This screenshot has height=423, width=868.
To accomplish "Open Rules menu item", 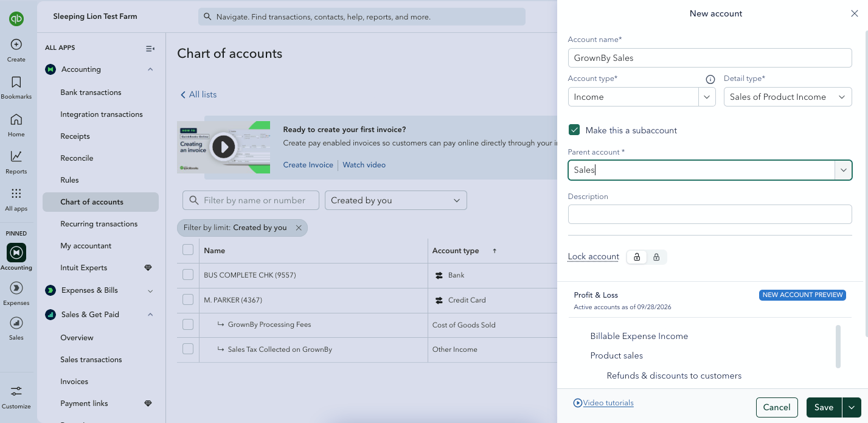I will point(69,180).
